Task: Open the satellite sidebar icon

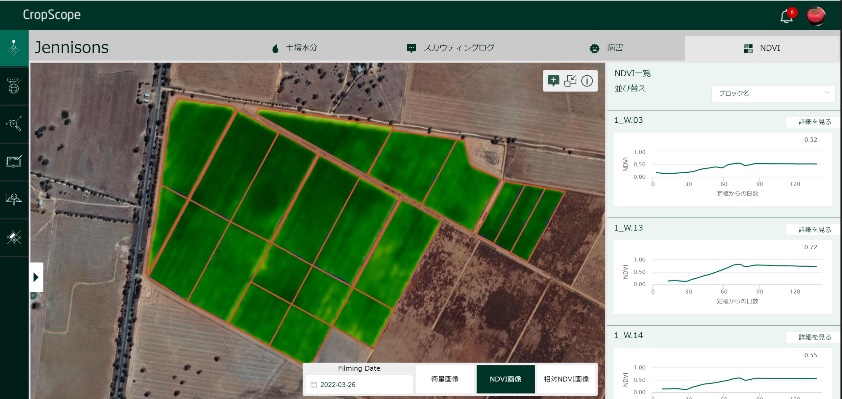Action: [14, 237]
